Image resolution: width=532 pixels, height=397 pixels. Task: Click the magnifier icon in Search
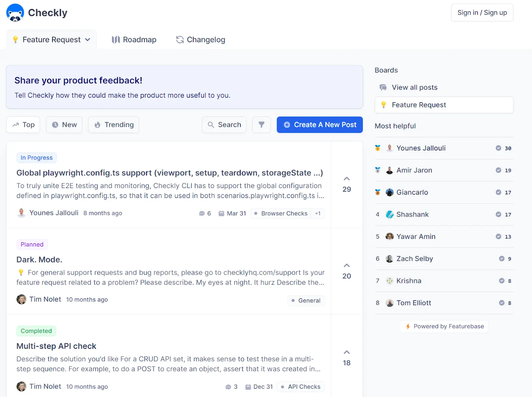tap(211, 125)
